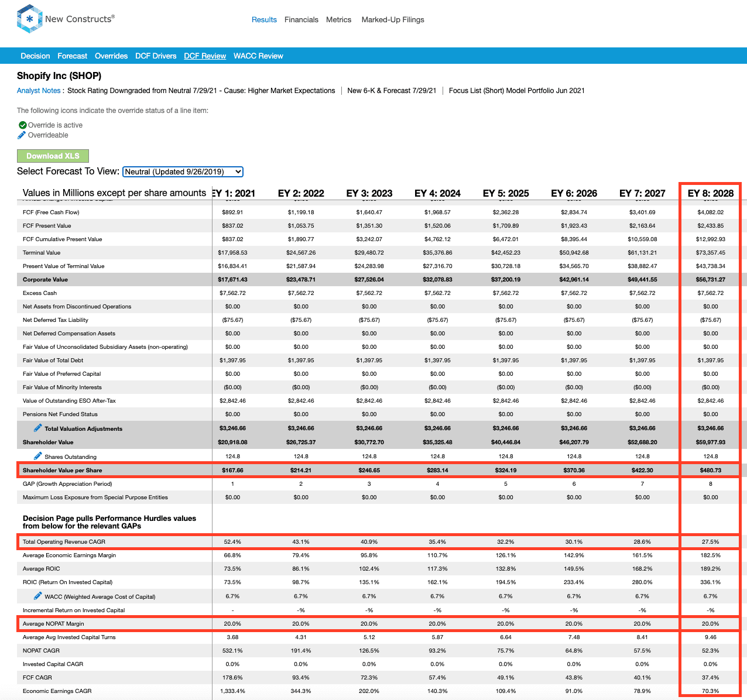The height and width of the screenshot is (700, 747).
Task: Click the 'Average Avg Invested Capital Turns' label
Action: [x=69, y=637]
